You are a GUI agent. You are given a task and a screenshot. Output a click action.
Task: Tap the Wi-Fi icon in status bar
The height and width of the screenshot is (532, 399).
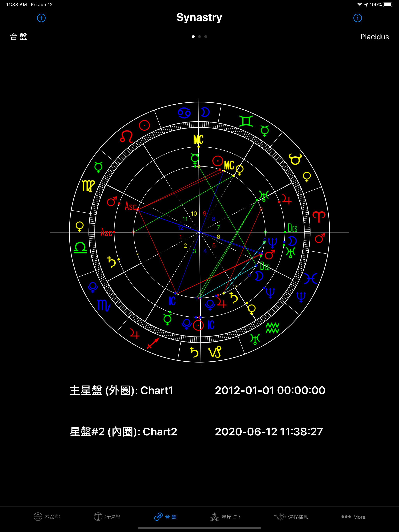[x=359, y=4]
